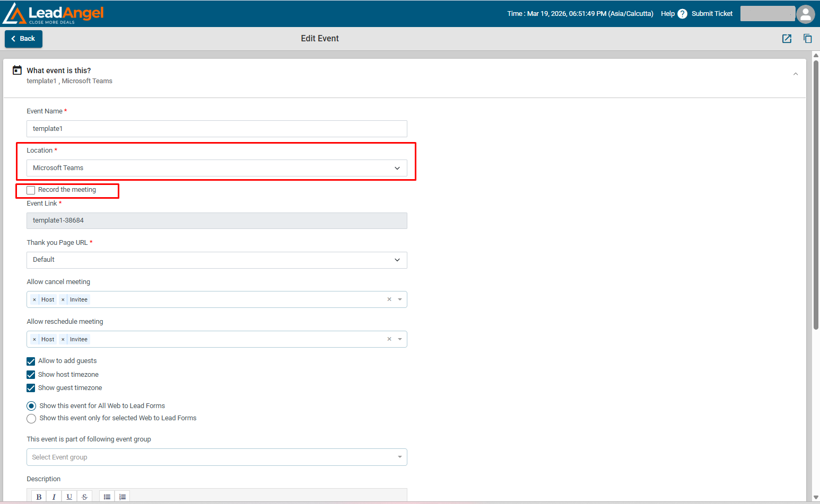Open the Help question mark icon
The image size is (820, 504).
[x=683, y=14]
